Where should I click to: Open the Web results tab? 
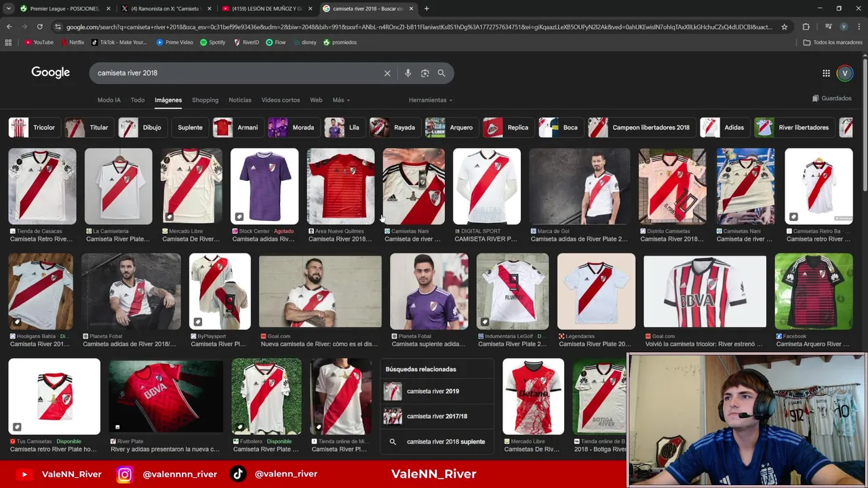pyautogui.click(x=316, y=100)
